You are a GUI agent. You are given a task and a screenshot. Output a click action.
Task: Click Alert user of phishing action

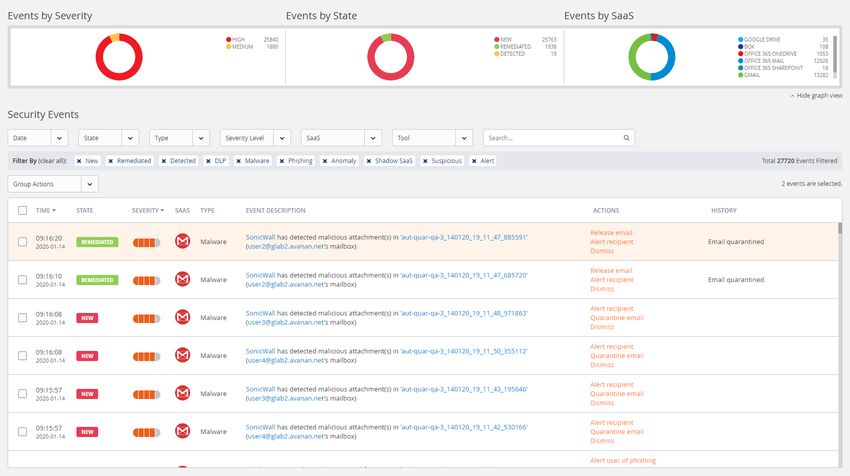click(623, 460)
